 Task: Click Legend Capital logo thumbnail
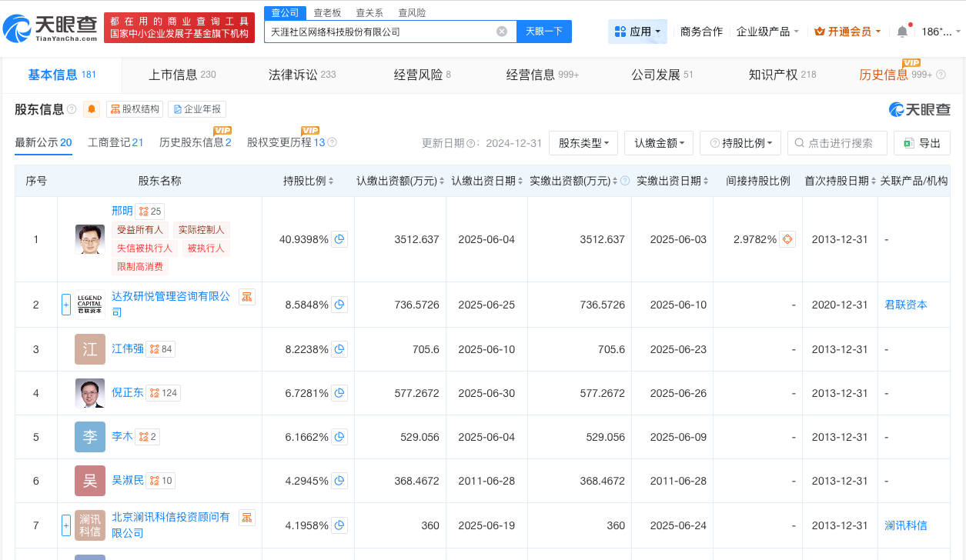click(90, 305)
